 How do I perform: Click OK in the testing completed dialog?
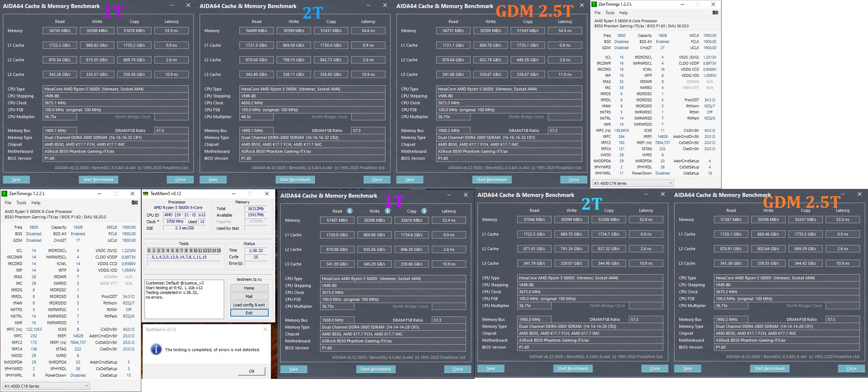coord(252,371)
